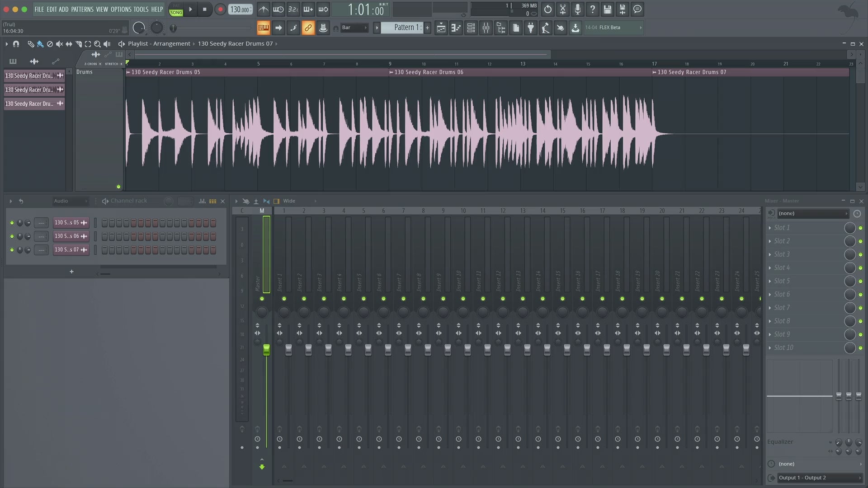Select the mute tool in Playlist
Screen dimensions: 868x488
[59, 44]
